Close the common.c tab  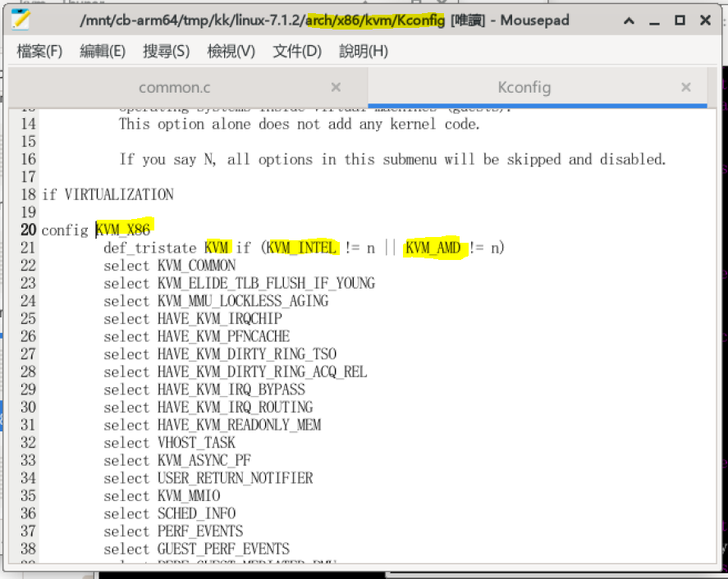click(336, 87)
